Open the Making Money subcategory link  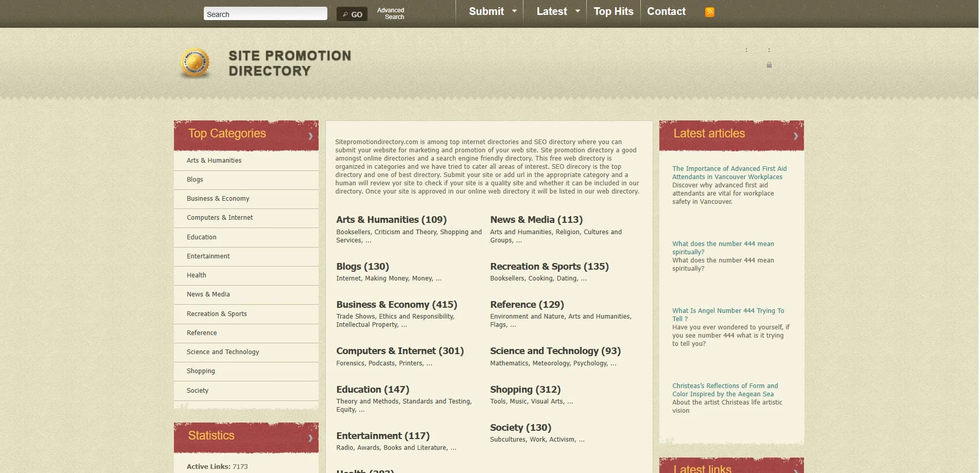tap(387, 278)
